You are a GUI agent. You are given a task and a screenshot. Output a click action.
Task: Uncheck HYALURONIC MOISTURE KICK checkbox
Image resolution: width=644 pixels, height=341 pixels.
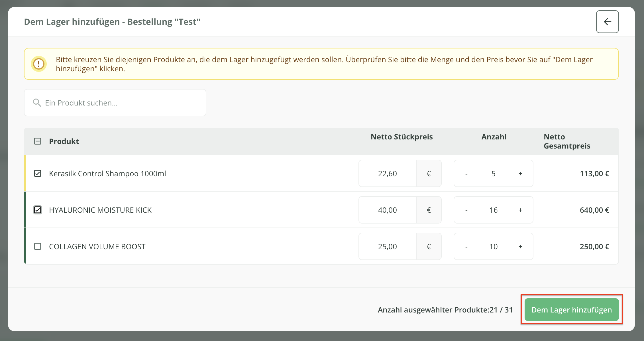pos(38,210)
